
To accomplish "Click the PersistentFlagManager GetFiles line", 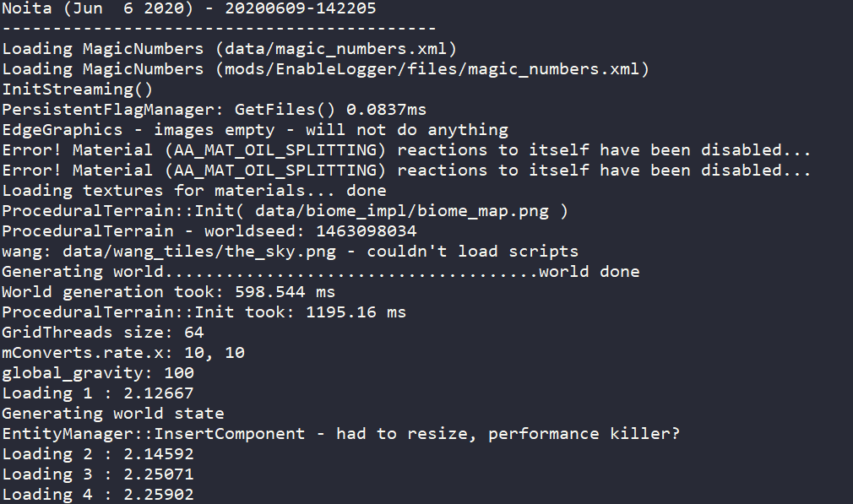I will pos(214,110).
